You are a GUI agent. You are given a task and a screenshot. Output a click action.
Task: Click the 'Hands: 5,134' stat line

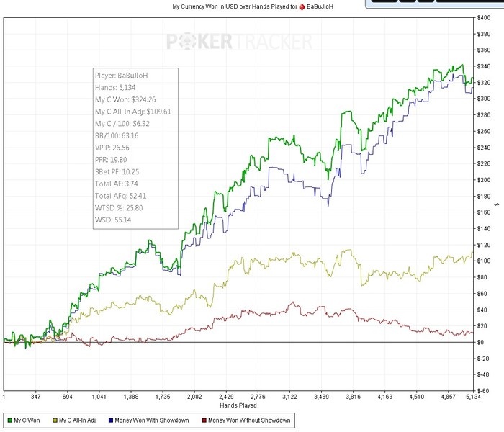coord(115,87)
